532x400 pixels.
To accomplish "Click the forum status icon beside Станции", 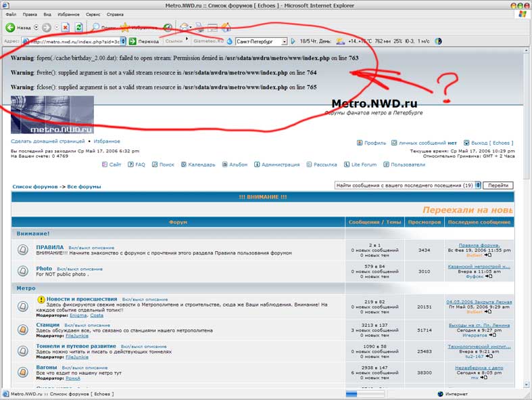I will click(22, 328).
